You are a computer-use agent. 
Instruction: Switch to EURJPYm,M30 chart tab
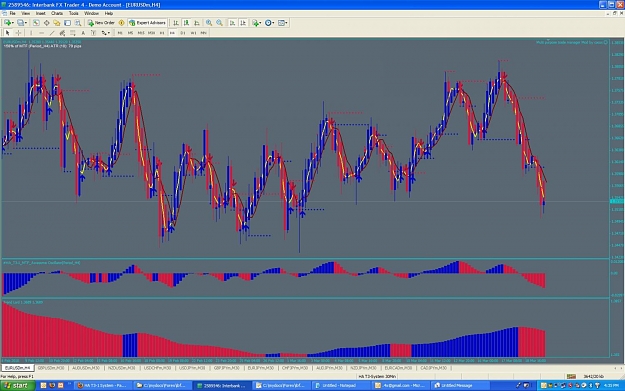(260, 368)
